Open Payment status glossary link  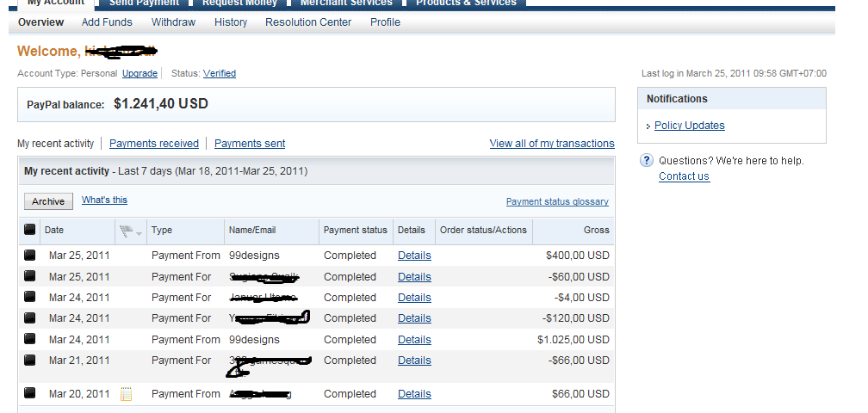(x=557, y=202)
